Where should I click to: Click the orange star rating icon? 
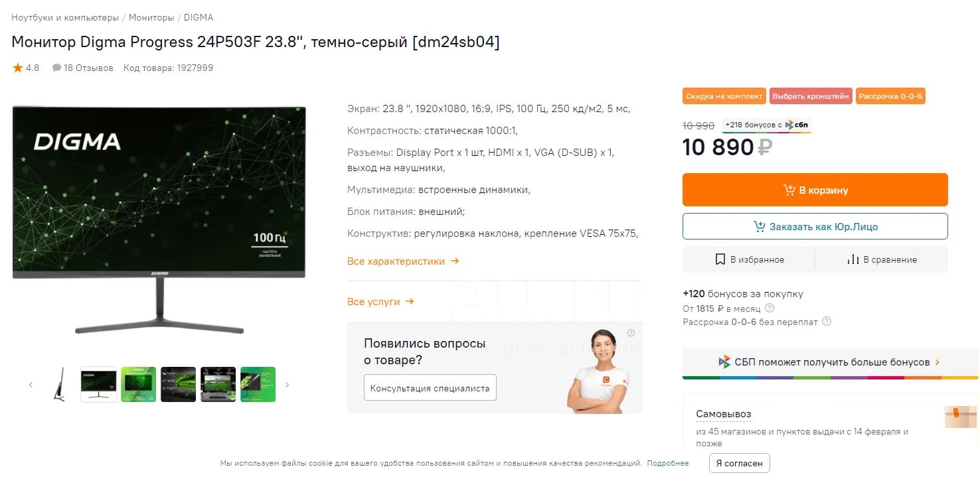coord(18,68)
